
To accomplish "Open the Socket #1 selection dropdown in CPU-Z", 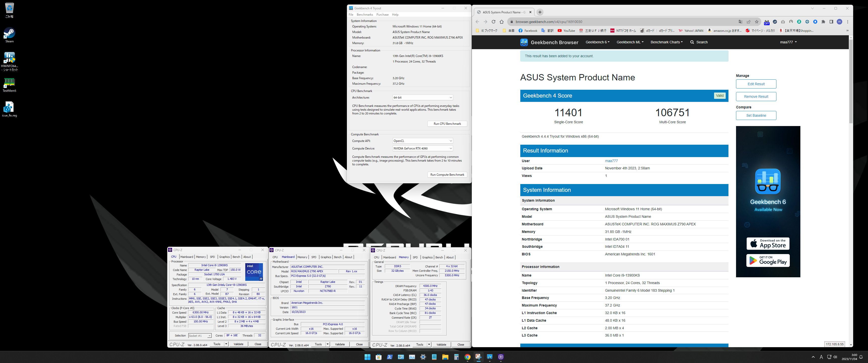I will click(200, 336).
